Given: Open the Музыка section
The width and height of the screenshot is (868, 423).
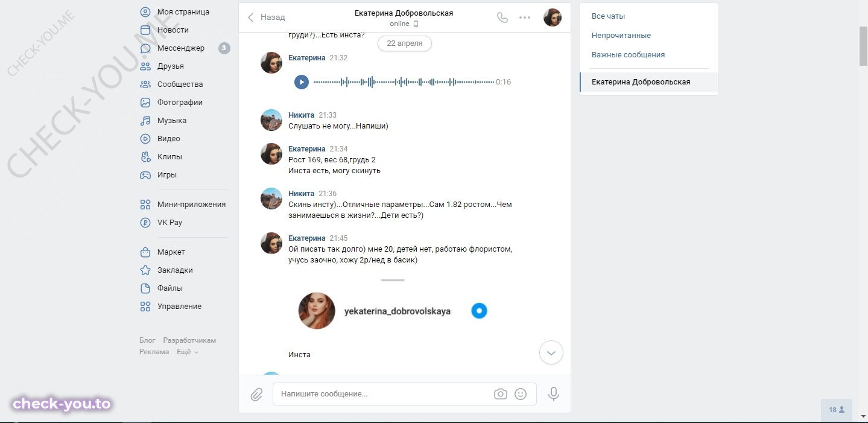Looking at the screenshot, I should 172,121.
